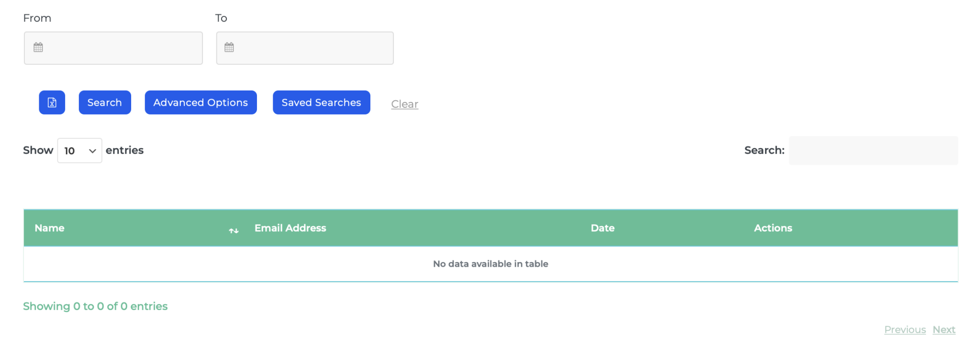
Task: Go to the Previous page of results
Action: [x=905, y=330]
